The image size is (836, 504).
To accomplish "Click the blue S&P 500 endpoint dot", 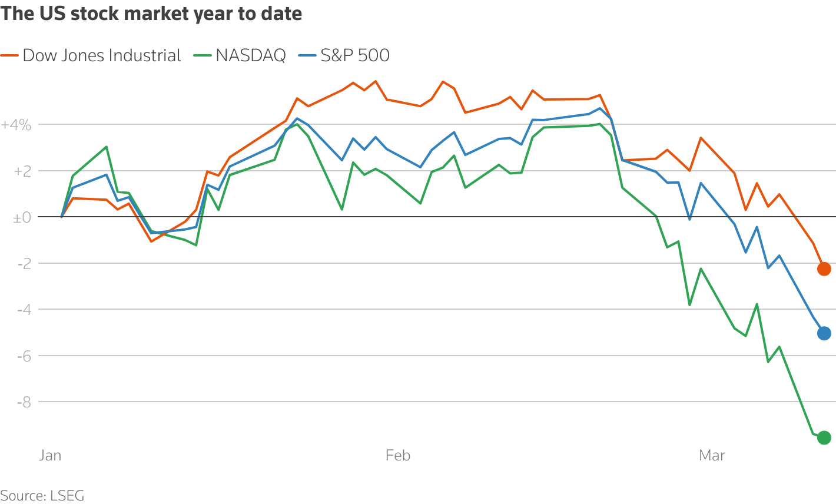I will coord(824,333).
